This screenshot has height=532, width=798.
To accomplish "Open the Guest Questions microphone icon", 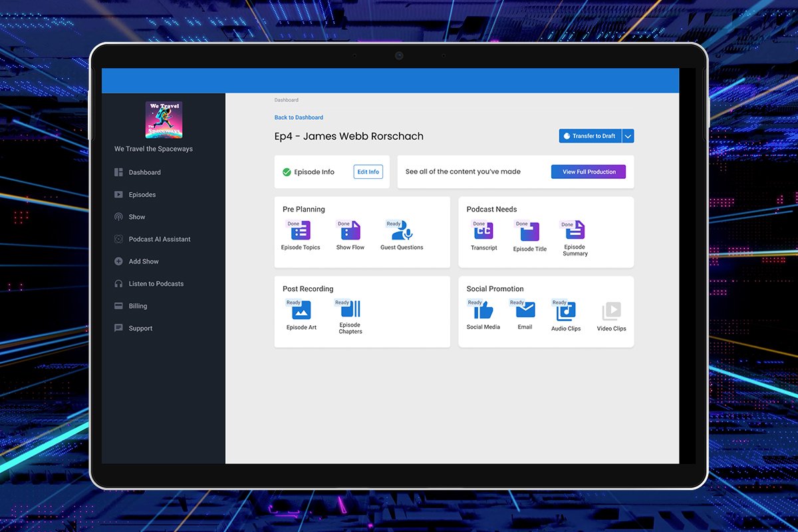I will 402,231.
